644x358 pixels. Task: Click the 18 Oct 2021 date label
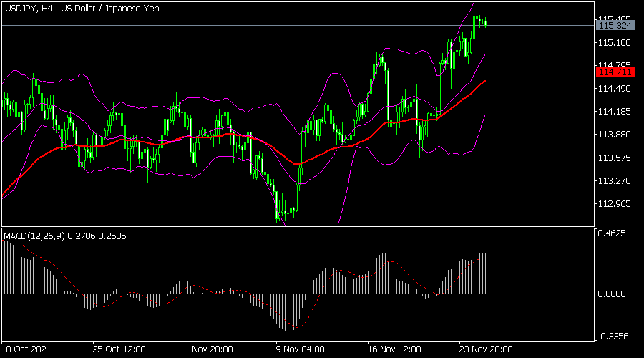pyautogui.click(x=26, y=349)
